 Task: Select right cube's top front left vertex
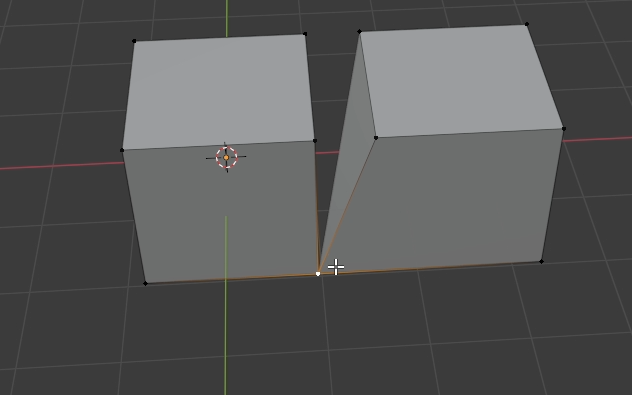376,138
